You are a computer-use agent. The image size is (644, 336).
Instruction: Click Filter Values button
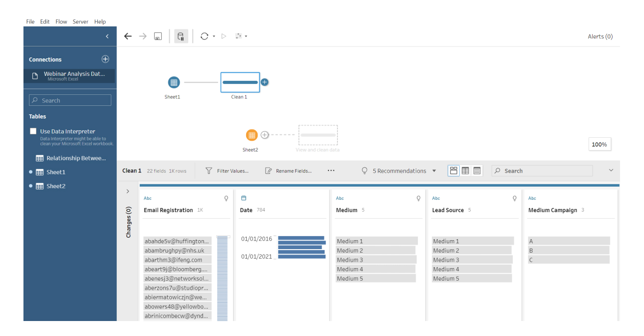[227, 171]
